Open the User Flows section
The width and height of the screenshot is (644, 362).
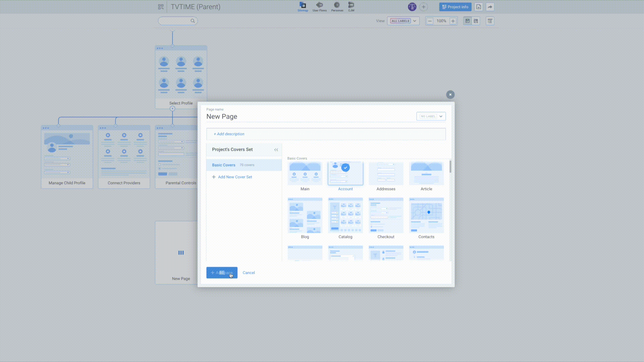click(320, 7)
